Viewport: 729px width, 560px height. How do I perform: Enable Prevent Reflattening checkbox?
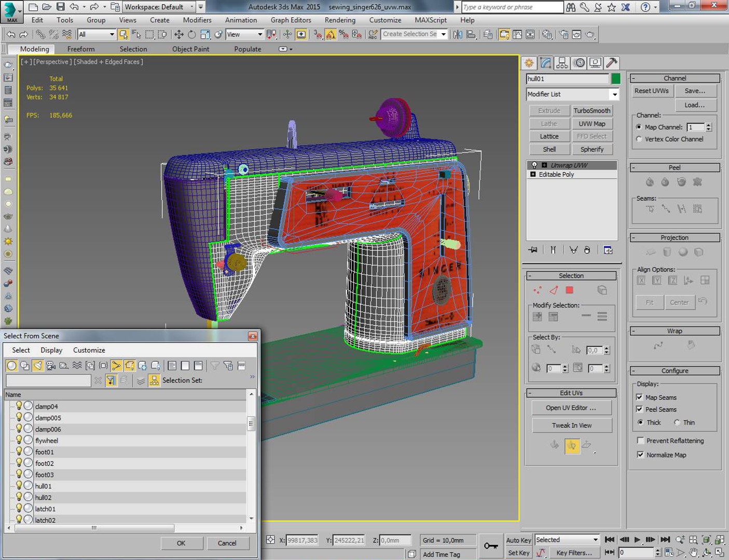tap(640, 441)
